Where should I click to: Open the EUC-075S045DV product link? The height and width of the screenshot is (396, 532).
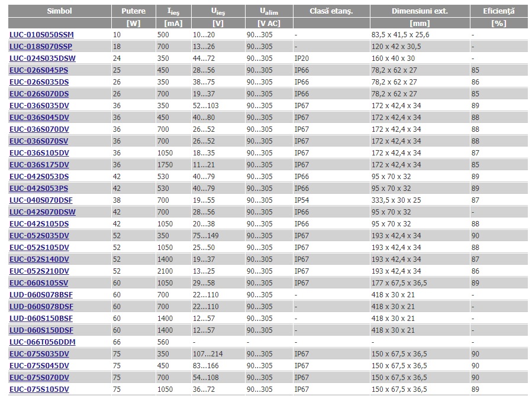(x=39, y=366)
